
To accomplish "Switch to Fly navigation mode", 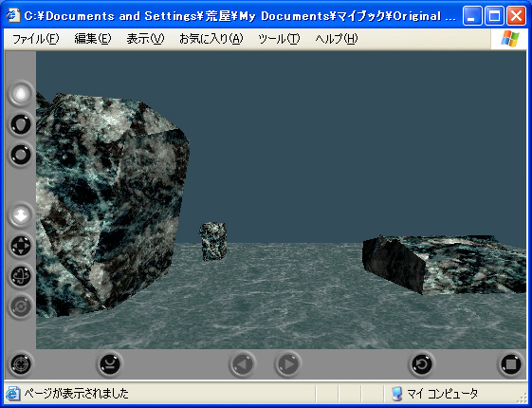I will click(20, 124).
